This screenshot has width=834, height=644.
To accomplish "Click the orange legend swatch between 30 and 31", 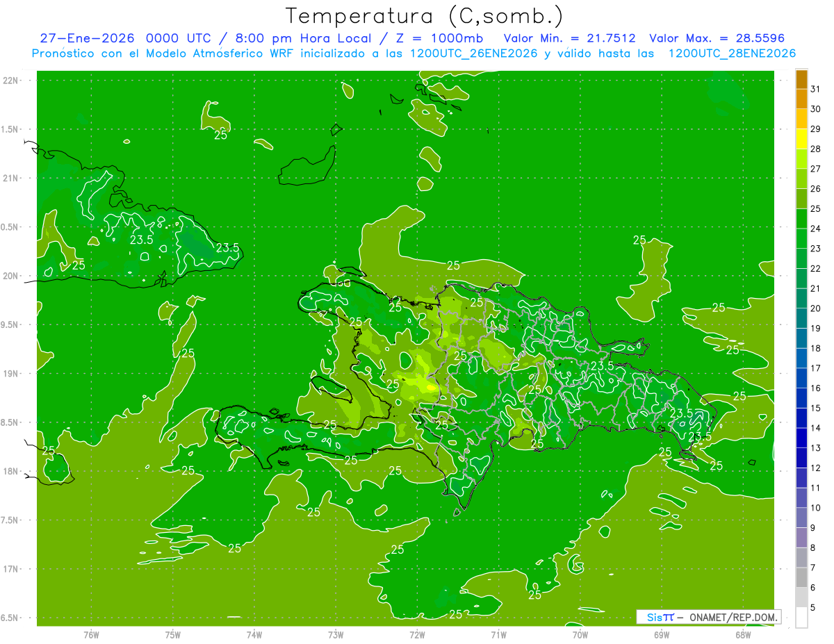I will coord(801,99).
